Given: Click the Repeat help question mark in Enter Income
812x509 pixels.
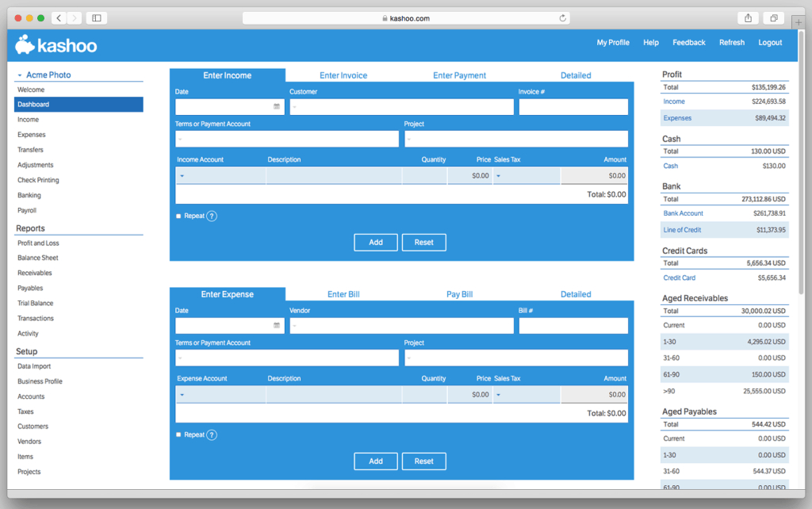Looking at the screenshot, I should click(210, 216).
